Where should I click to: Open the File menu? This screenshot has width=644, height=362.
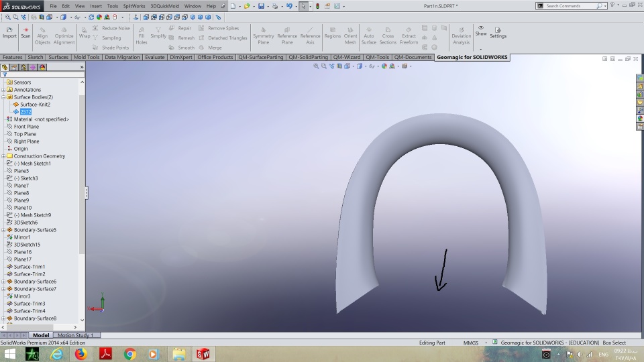tap(54, 6)
